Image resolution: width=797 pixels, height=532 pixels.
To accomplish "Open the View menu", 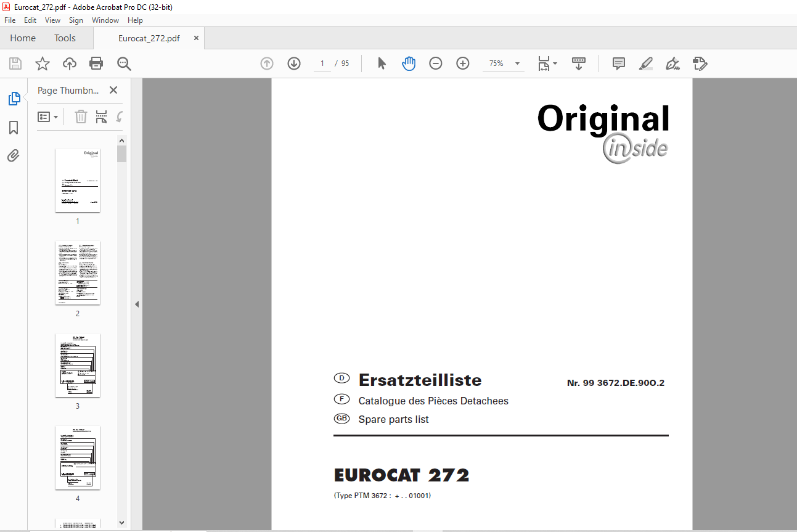I will coord(53,20).
